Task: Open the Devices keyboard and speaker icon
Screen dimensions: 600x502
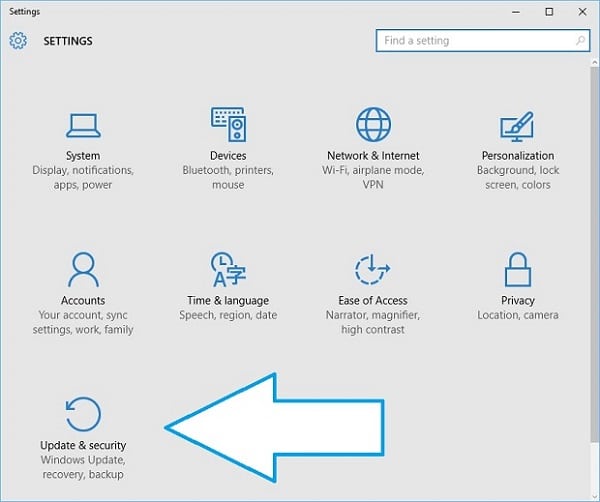Action: 228,124
